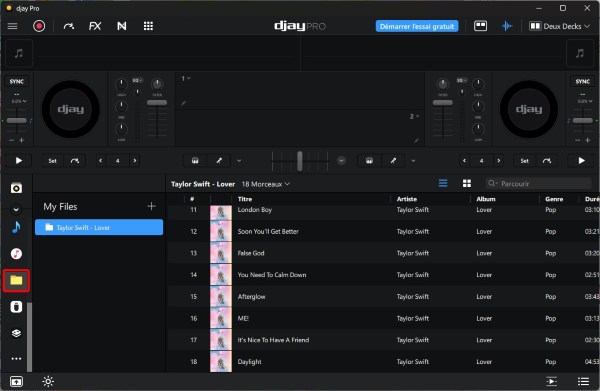Click the right deck djay turntable platter
600x391 pixels.
click(529, 109)
